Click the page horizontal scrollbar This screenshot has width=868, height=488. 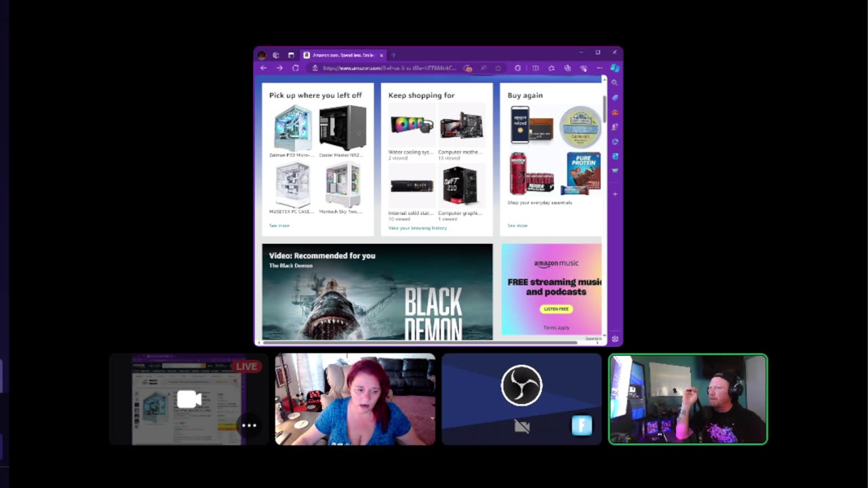click(x=419, y=343)
